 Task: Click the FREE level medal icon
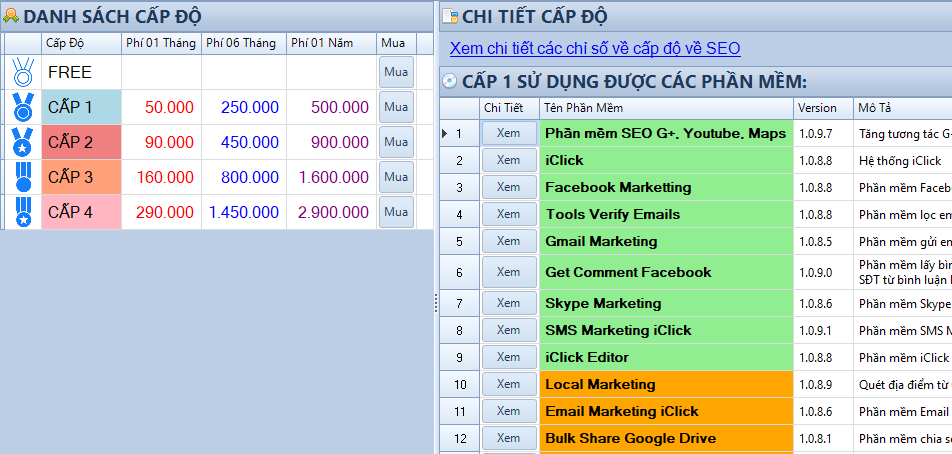click(x=23, y=72)
